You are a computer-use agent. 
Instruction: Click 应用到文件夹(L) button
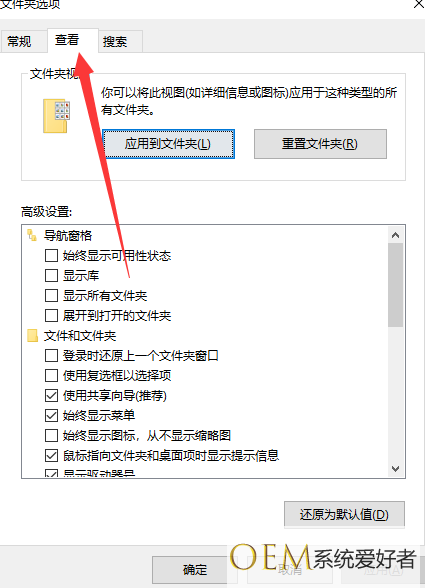168,144
